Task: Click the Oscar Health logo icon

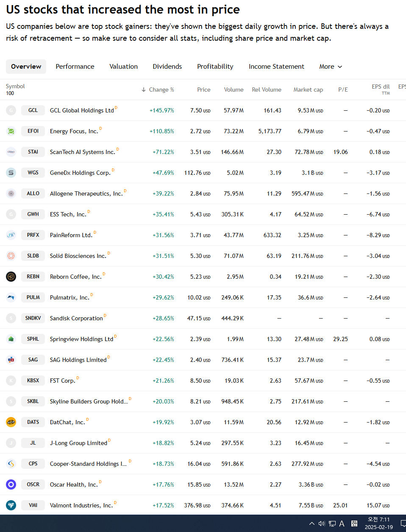Action: [x=11, y=484]
